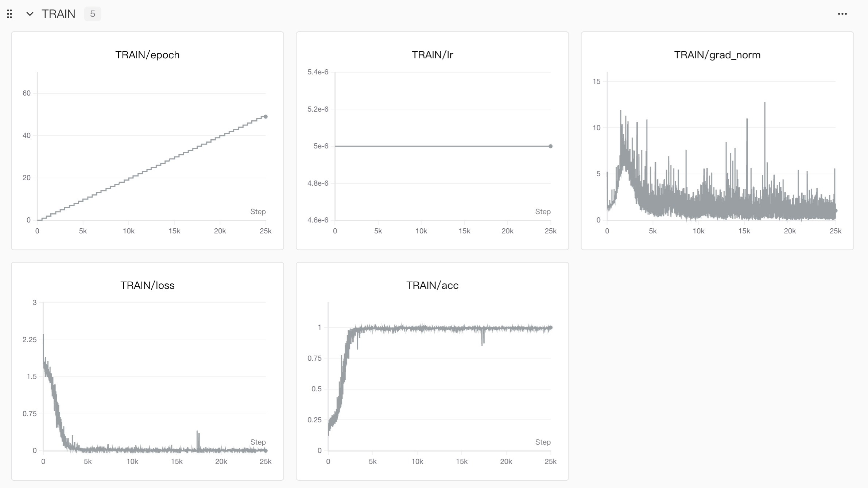Viewport: 868px width, 488px height.
Task: Click the TRAIN/grad_norm chart title
Action: 717,55
